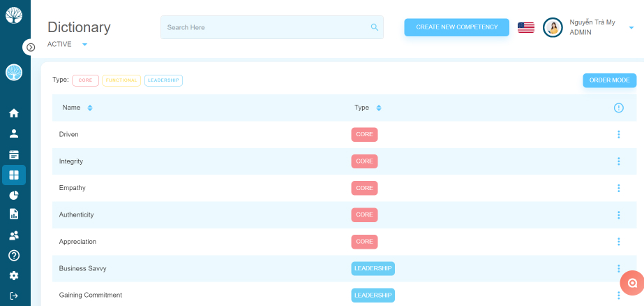The width and height of the screenshot is (644, 306).
Task: Click the user avatar photo
Action: pyautogui.click(x=553, y=27)
